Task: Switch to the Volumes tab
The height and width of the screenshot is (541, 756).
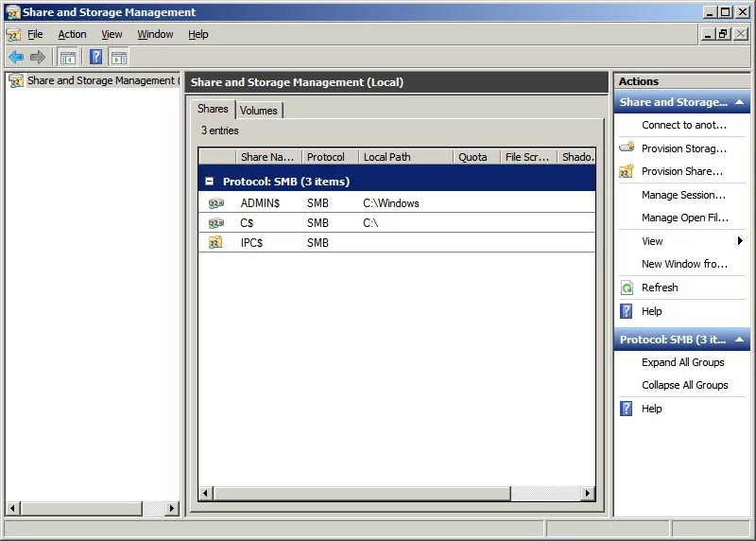Action: (x=259, y=111)
